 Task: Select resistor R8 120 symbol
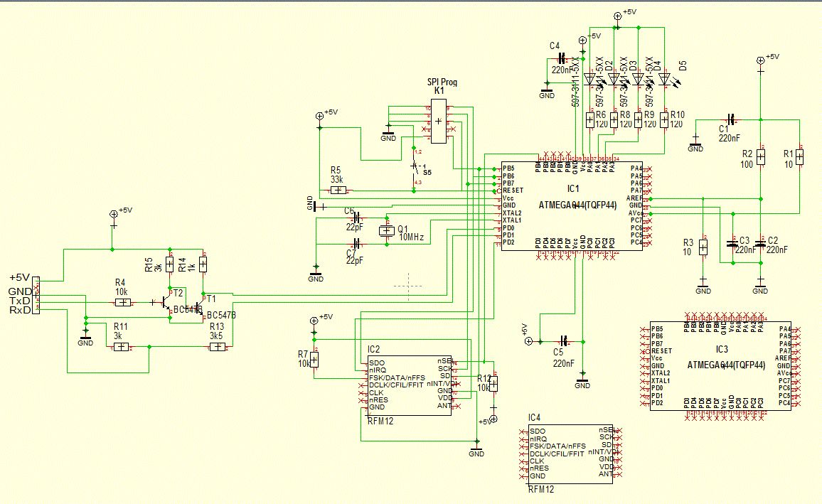click(x=614, y=120)
